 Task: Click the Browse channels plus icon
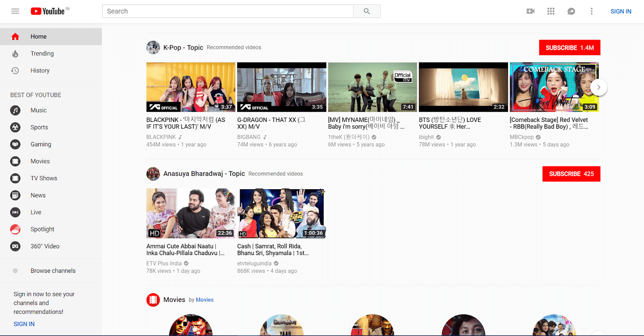coord(15,271)
